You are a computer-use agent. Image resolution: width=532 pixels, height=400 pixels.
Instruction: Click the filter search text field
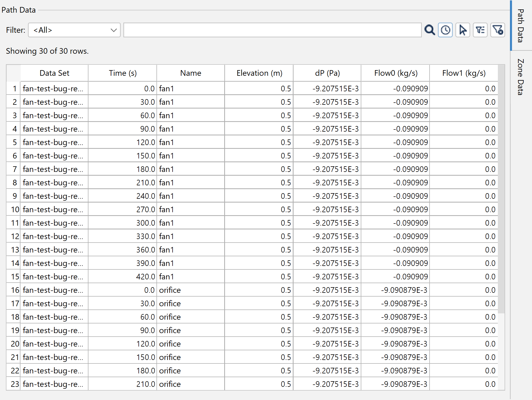[272, 30]
